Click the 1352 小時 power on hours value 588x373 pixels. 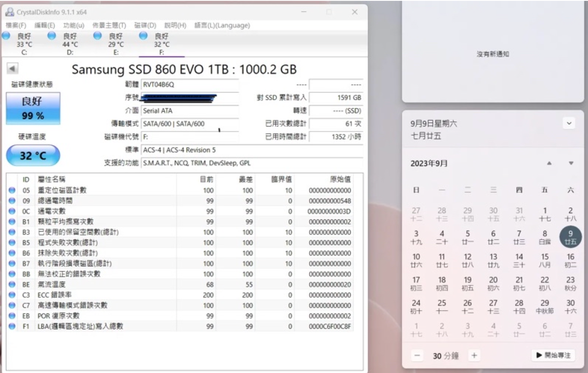(x=336, y=137)
